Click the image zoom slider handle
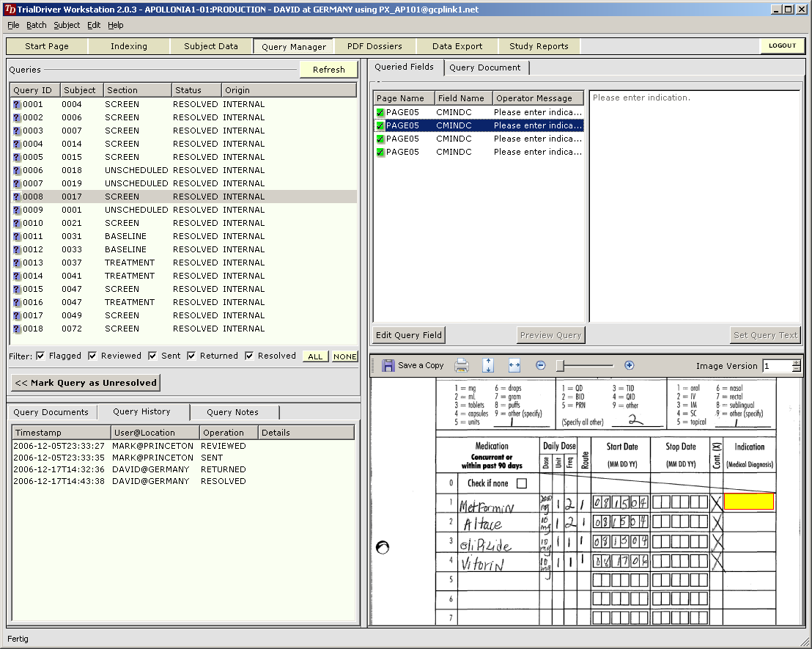 pos(559,365)
